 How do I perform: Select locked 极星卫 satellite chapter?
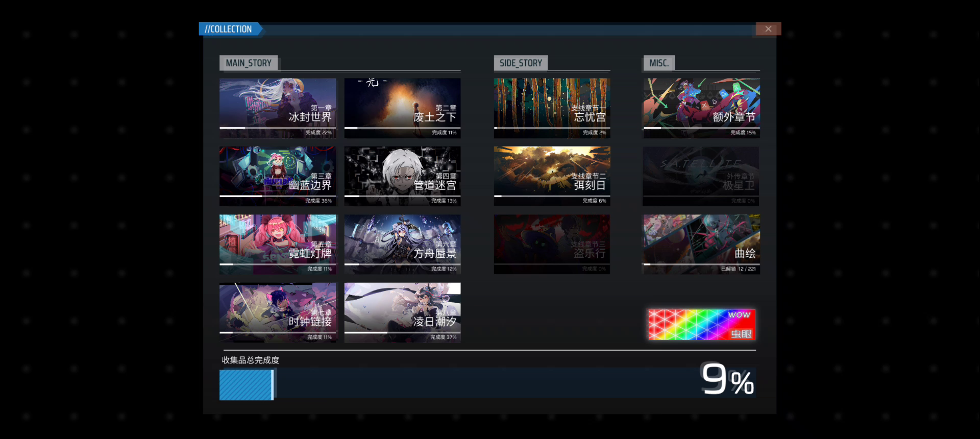701,176
